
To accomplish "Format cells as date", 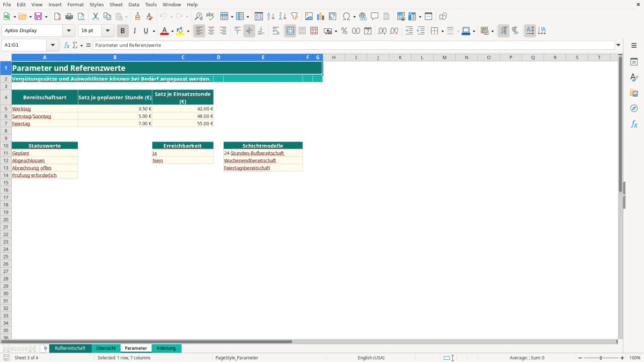I will (368, 31).
